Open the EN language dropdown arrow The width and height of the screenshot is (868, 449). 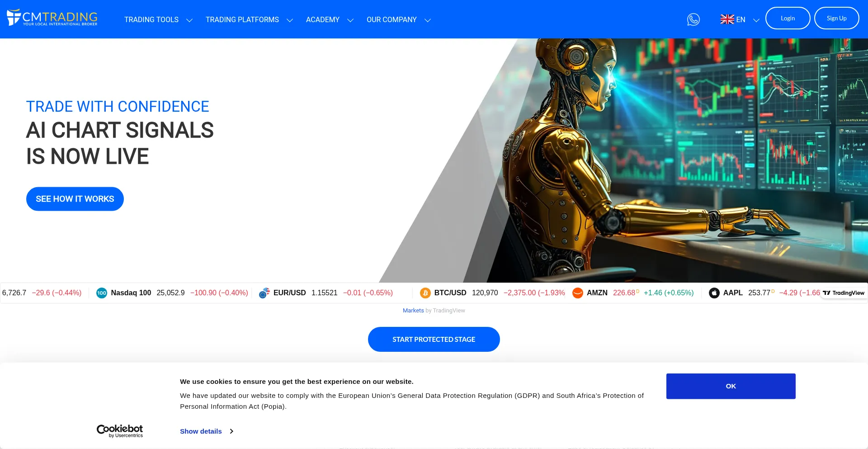coord(756,20)
